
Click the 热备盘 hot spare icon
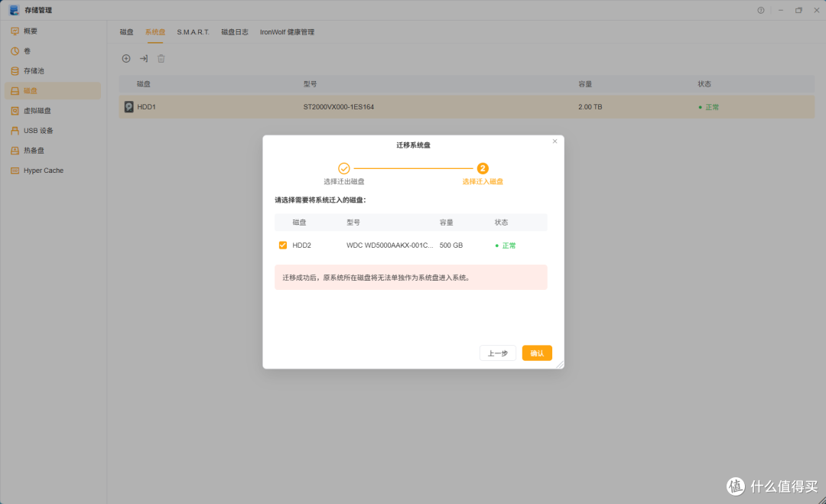click(x=15, y=151)
